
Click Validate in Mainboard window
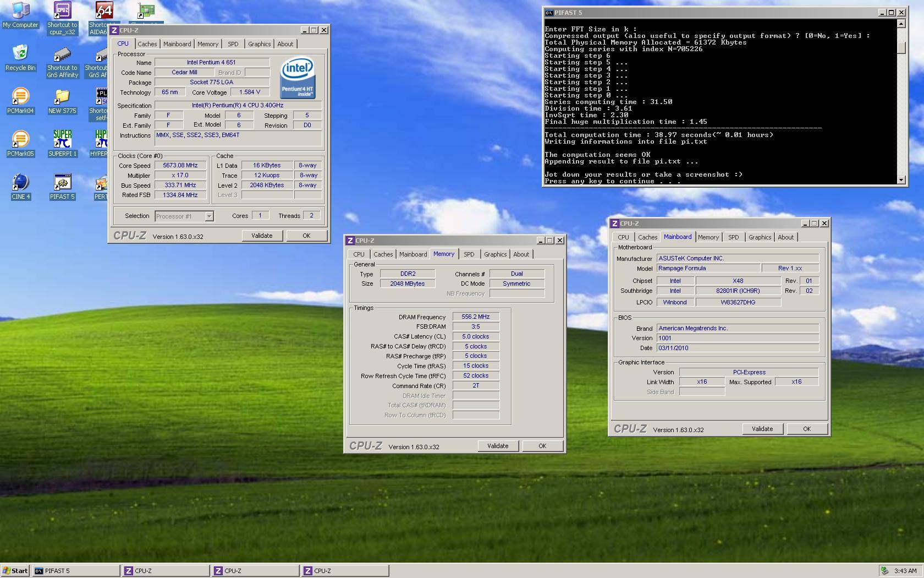pyautogui.click(x=762, y=429)
